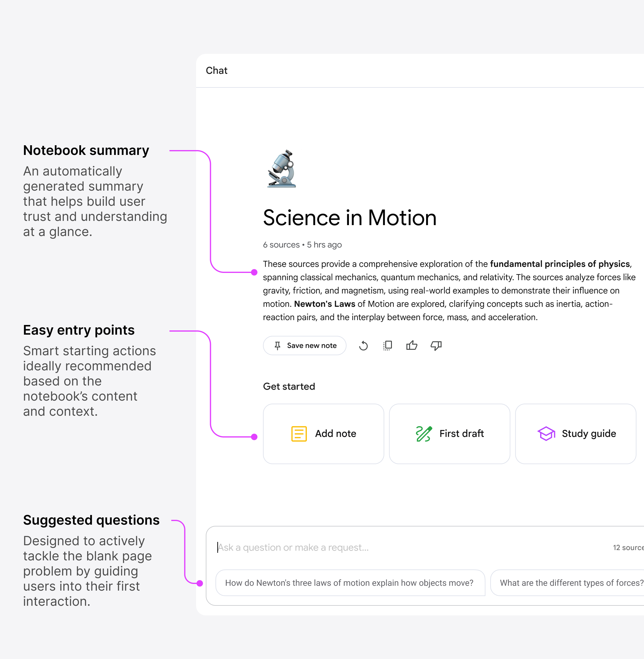Viewport: 644px width, 659px height.
Task: Give the summary a thumbs down
Action: 436,346
